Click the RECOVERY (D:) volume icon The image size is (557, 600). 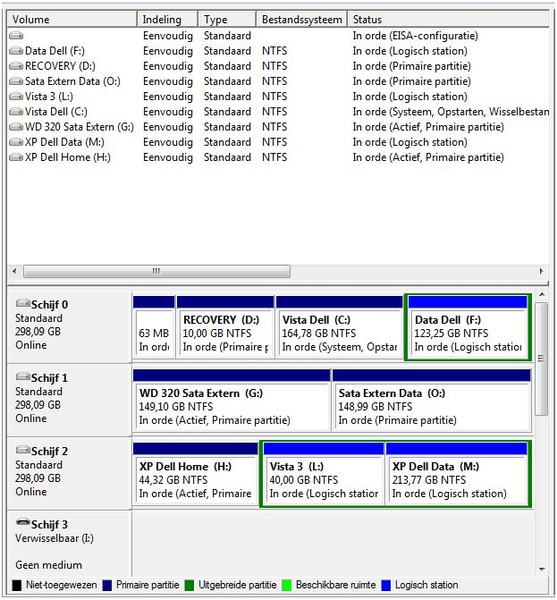16,66
